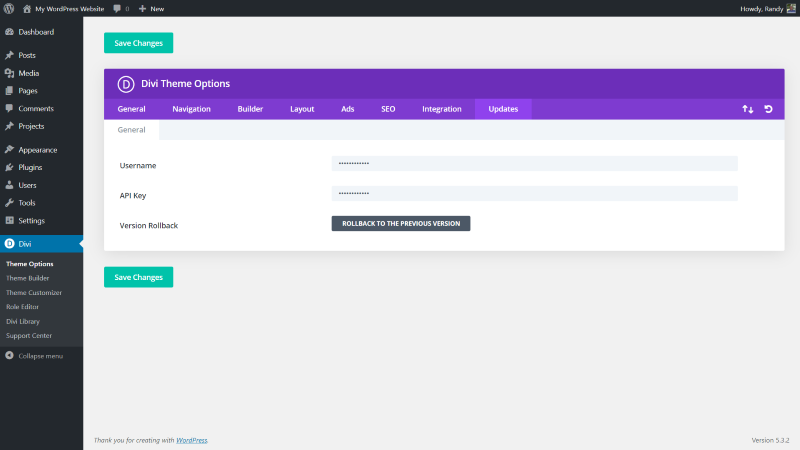The height and width of the screenshot is (450, 800).
Task: Click the Pages document icon
Action: coord(9,91)
